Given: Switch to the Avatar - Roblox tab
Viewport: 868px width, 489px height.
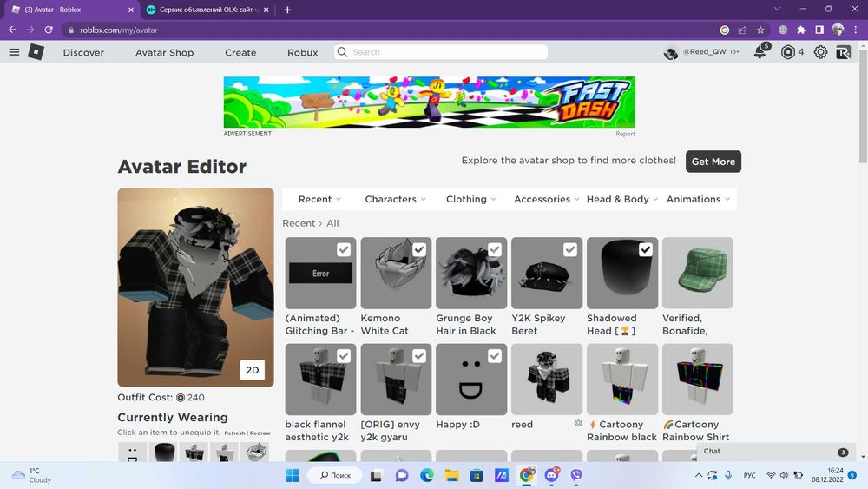Looking at the screenshot, I should point(72,10).
